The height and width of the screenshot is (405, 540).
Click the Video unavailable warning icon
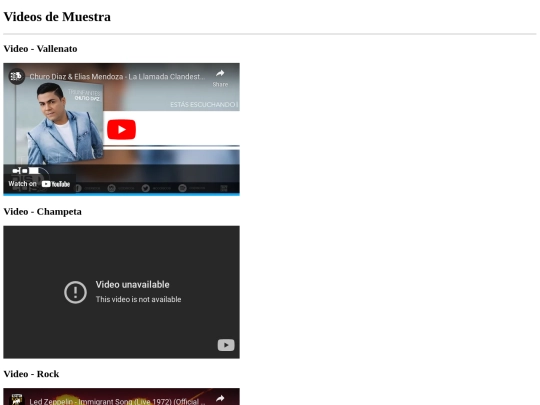[x=75, y=292]
